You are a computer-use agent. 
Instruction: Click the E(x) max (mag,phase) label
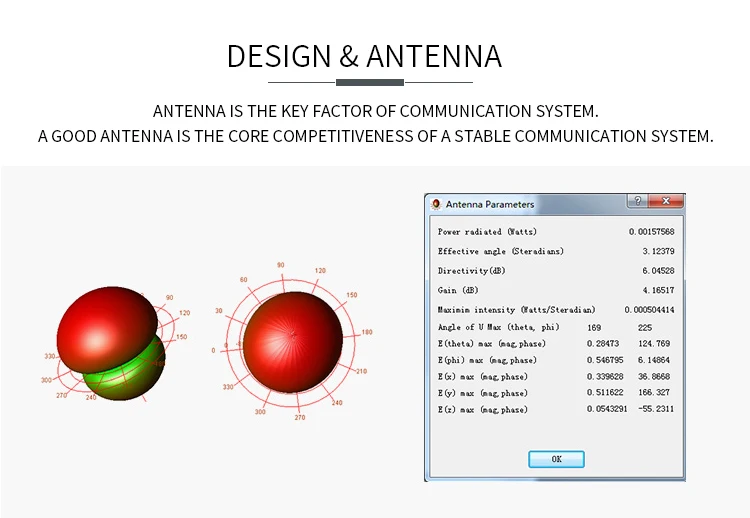point(482,377)
